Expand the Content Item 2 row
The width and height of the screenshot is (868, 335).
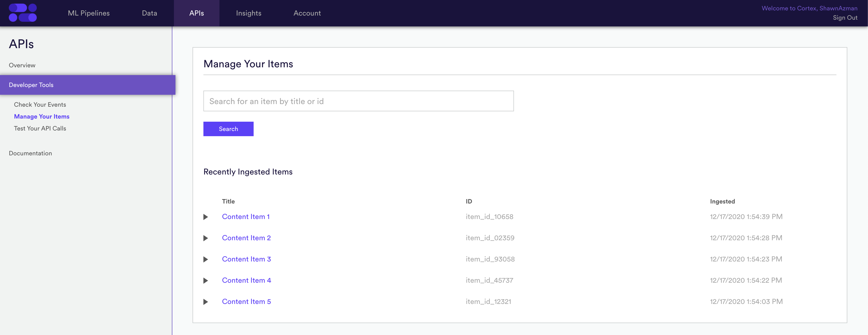pyautogui.click(x=205, y=238)
